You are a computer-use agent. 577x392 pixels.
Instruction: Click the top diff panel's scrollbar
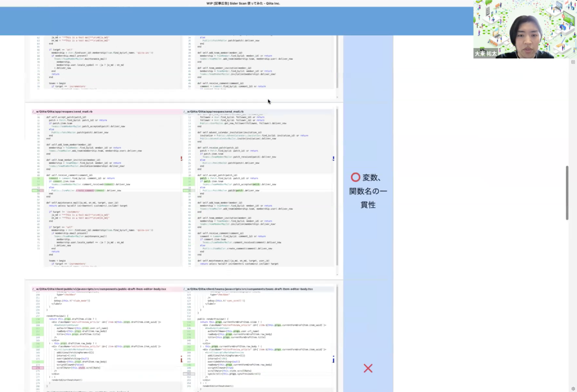[337, 62]
